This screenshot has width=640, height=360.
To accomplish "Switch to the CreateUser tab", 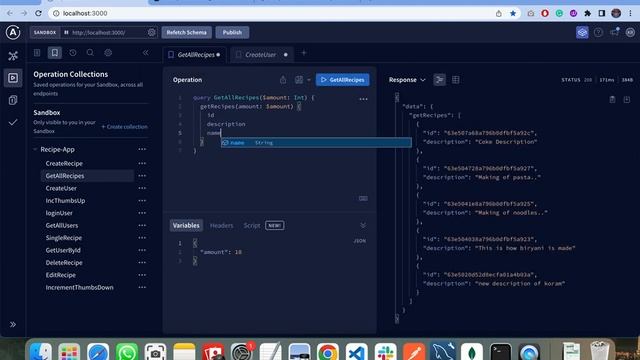I will click(x=262, y=55).
